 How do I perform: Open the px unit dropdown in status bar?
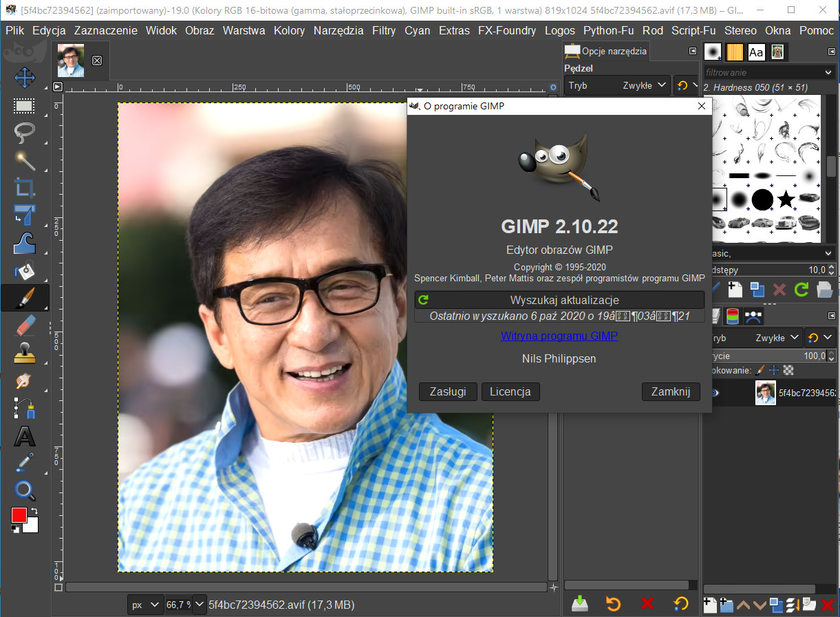145,605
